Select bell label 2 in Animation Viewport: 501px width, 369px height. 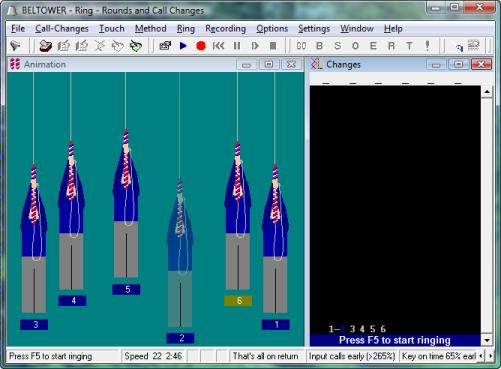tap(180, 338)
